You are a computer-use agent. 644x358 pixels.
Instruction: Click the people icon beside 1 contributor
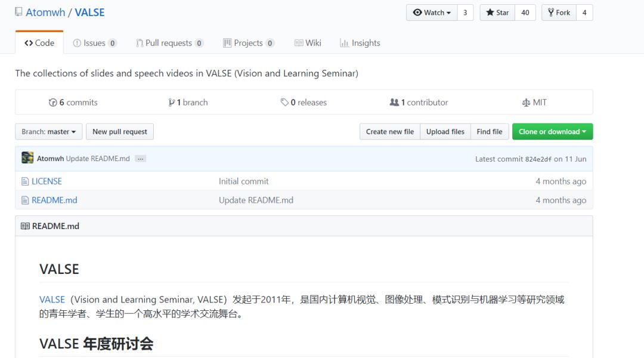(394, 103)
